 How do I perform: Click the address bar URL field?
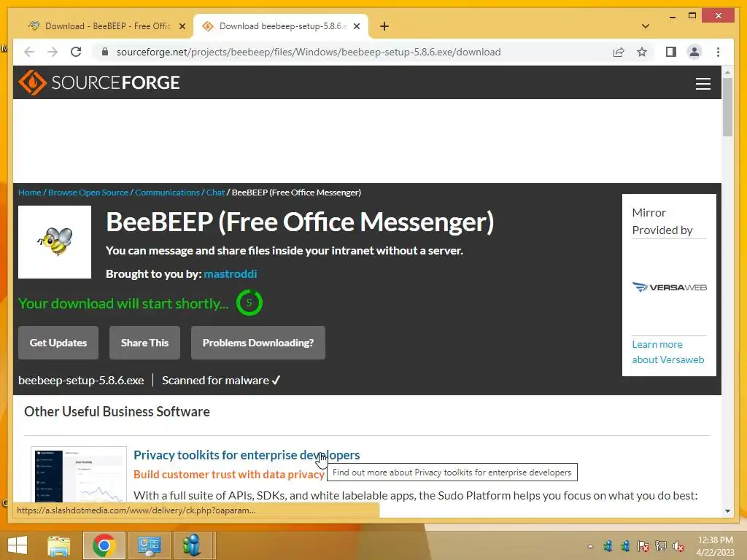point(309,52)
